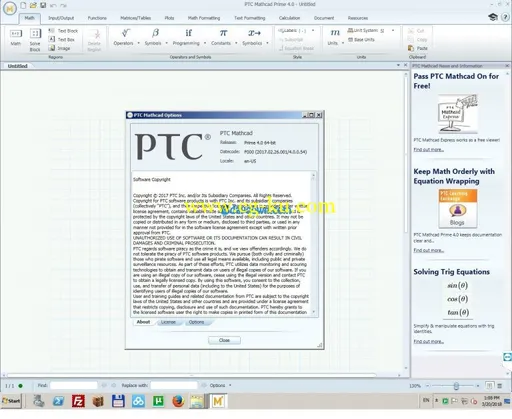Switch to the Calculation ribbon tab
The width and height of the screenshot is (512, 419).
tap(289, 18)
